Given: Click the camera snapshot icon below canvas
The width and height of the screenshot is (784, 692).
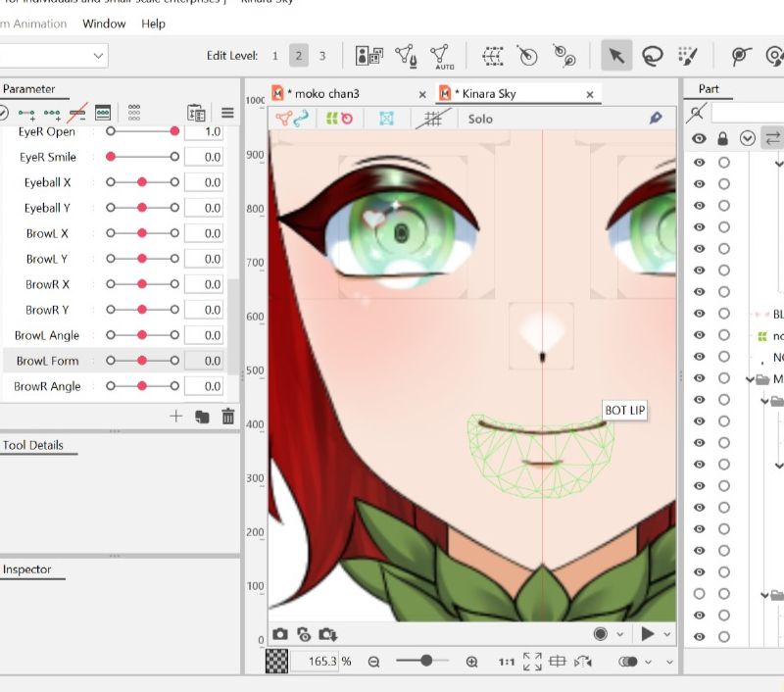Looking at the screenshot, I should click(280, 634).
